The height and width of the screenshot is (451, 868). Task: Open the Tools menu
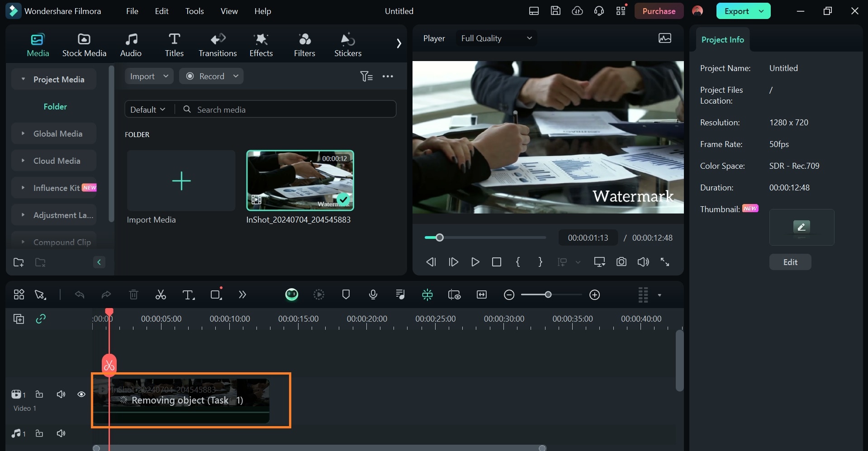pyautogui.click(x=194, y=11)
